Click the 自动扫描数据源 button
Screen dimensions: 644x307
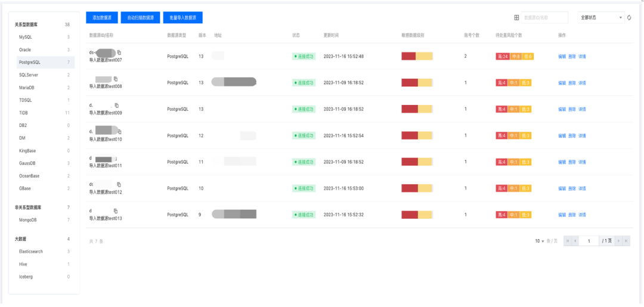pos(141,18)
